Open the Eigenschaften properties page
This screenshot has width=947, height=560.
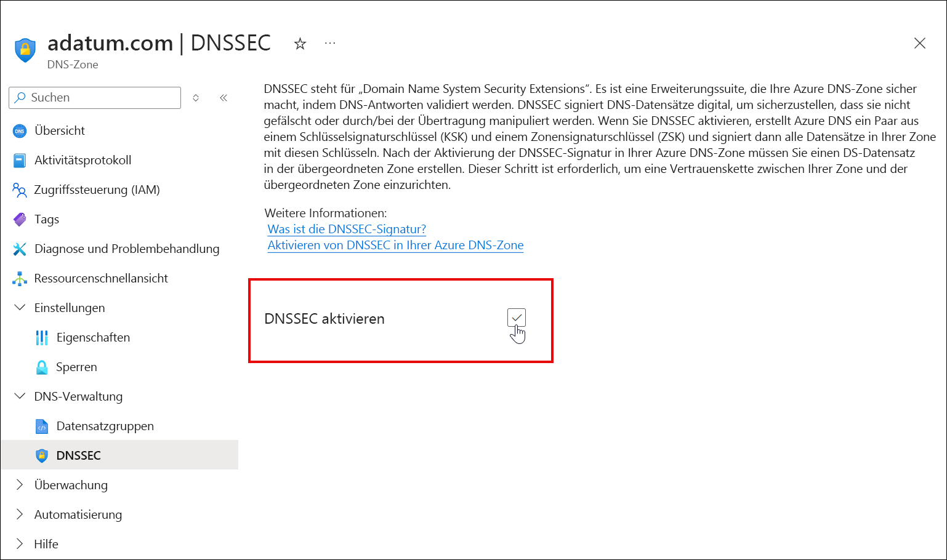93,337
